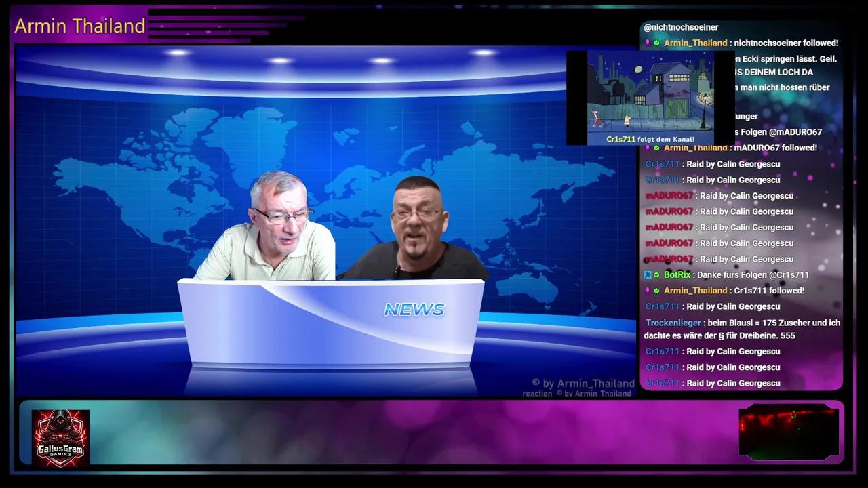The height and width of the screenshot is (488, 868).
Task: Select the '@nichtnochsoeiner' chat line
Action: pos(681,27)
